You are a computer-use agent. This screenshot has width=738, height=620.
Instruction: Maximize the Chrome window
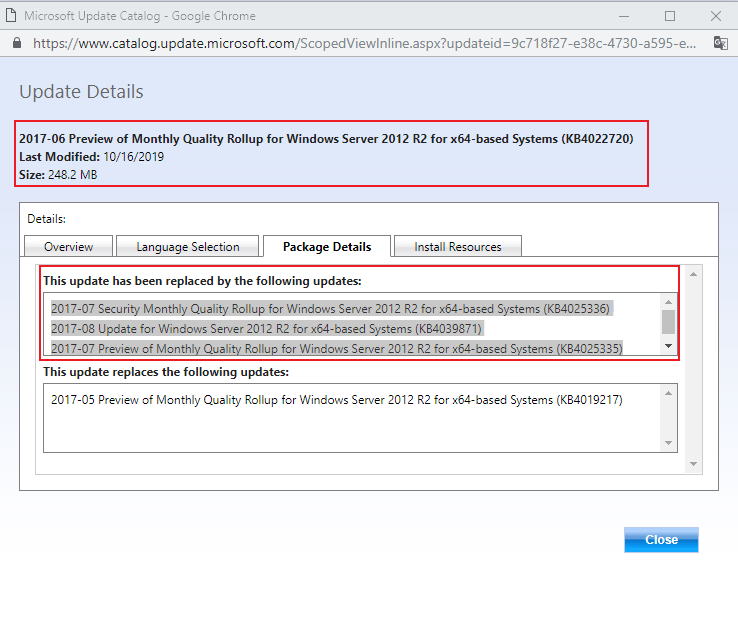coord(670,16)
